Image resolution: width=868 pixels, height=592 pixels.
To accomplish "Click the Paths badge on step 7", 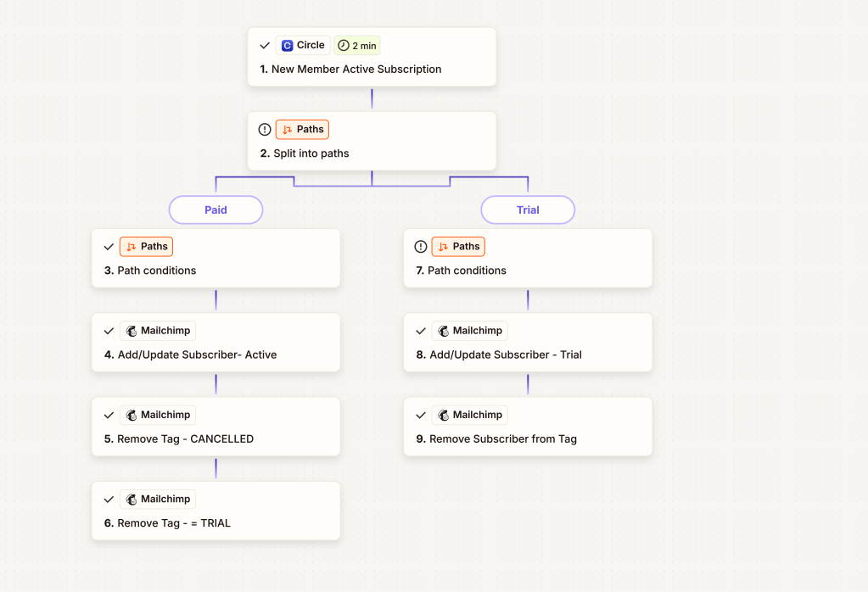I will pyautogui.click(x=458, y=247).
